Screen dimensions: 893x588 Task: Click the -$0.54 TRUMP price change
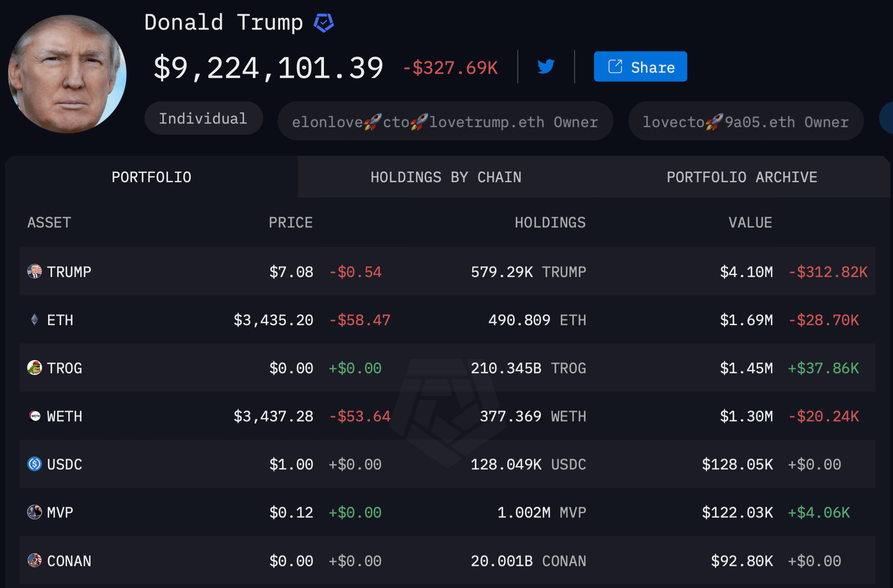pos(355,272)
